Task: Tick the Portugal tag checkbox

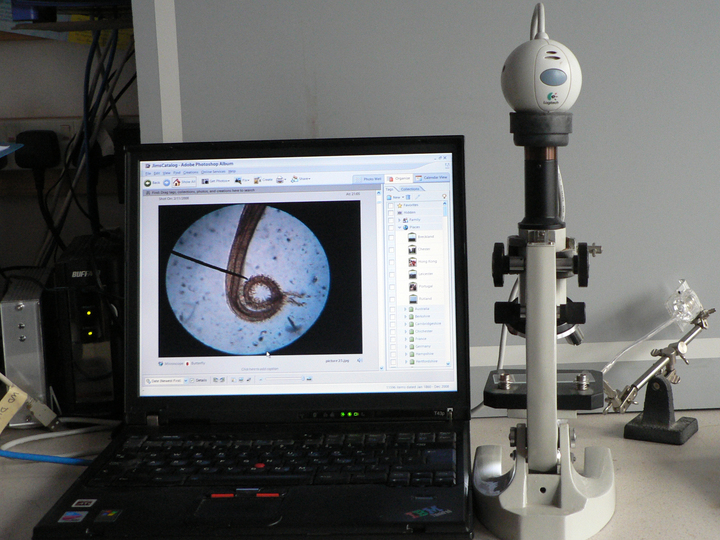Action: pyautogui.click(x=392, y=287)
